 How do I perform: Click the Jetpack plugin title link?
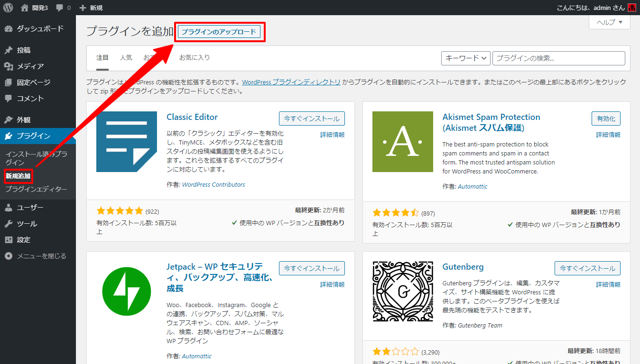pyautogui.click(x=220, y=277)
